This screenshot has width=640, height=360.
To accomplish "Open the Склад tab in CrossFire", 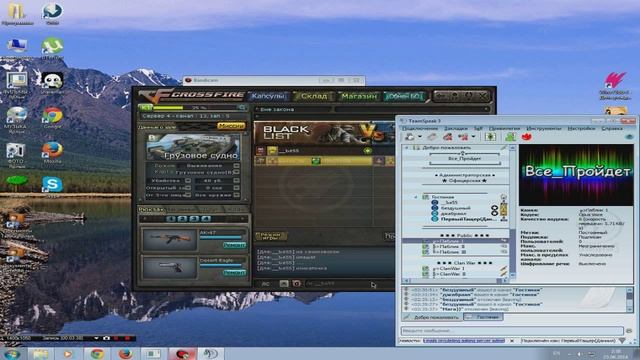I will [x=313, y=96].
